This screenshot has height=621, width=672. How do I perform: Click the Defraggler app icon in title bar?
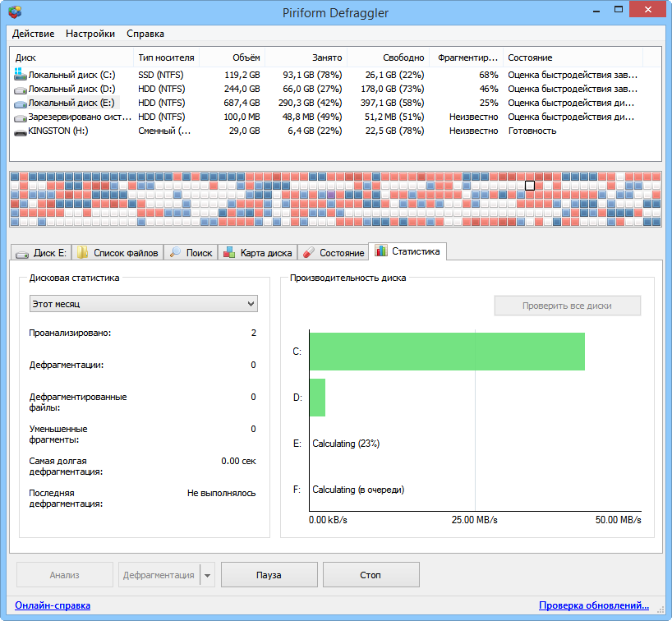(15, 11)
